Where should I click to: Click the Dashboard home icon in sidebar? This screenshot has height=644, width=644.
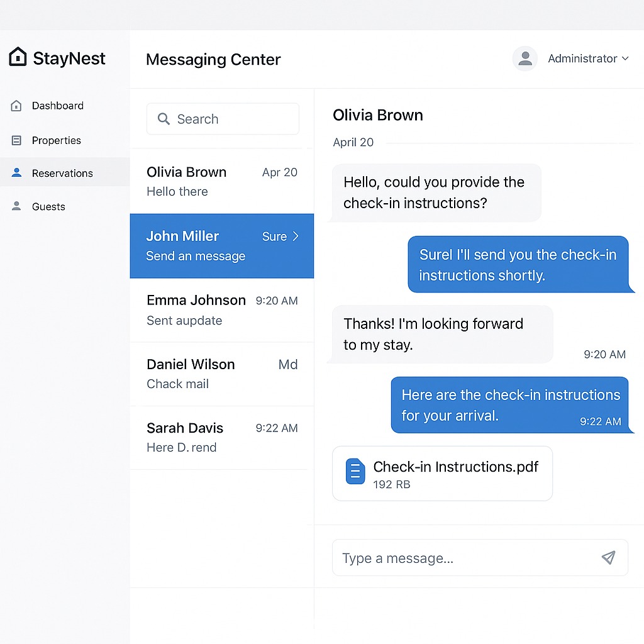[17, 106]
